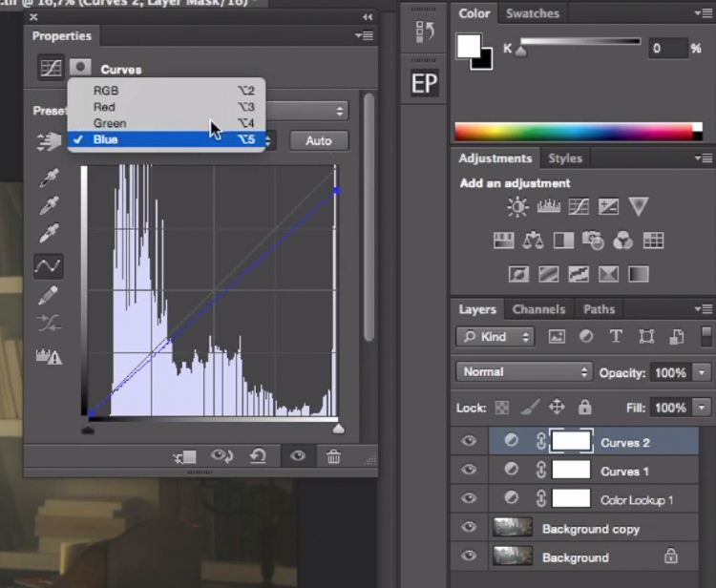This screenshot has width=716, height=588.
Task: Choose RGB in the channel menu
Action: [x=166, y=91]
